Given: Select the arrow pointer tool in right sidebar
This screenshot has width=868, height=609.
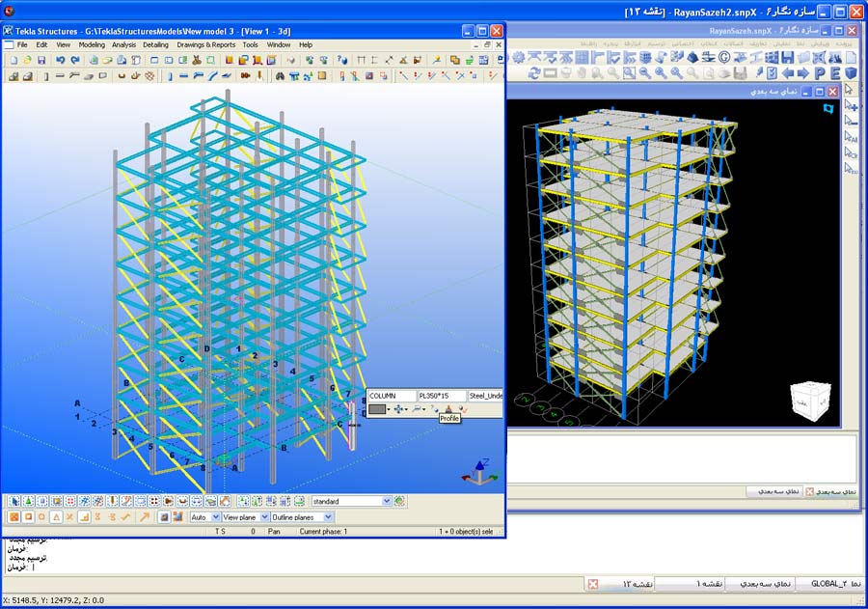Looking at the screenshot, I should [x=851, y=89].
